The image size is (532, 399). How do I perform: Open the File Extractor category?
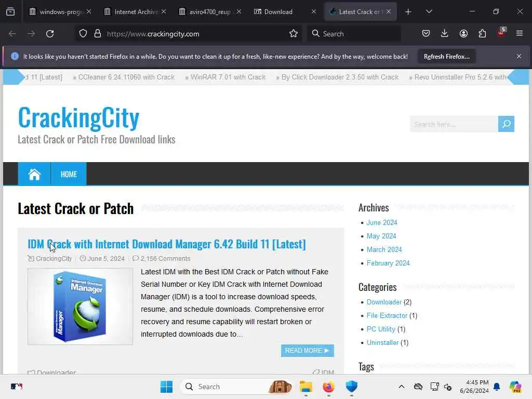click(387, 315)
